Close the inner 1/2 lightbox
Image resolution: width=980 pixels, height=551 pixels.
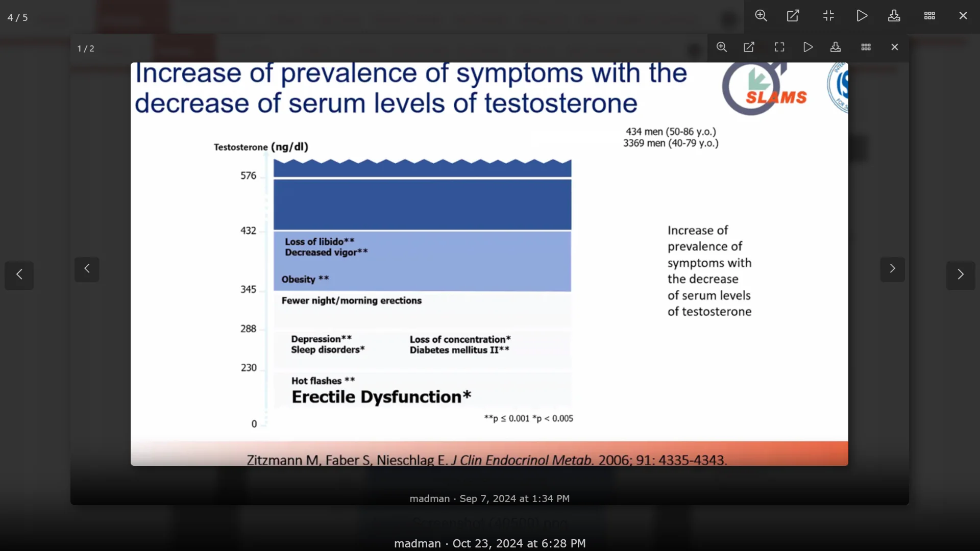click(x=895, y=47)
